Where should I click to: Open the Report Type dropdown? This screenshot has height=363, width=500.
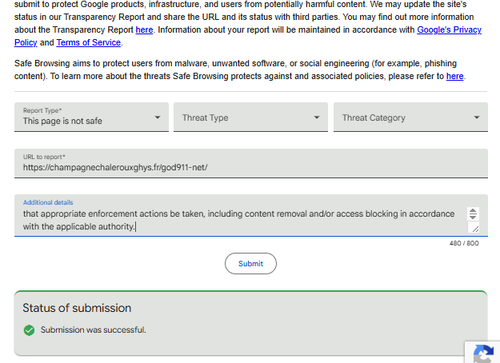91,117
